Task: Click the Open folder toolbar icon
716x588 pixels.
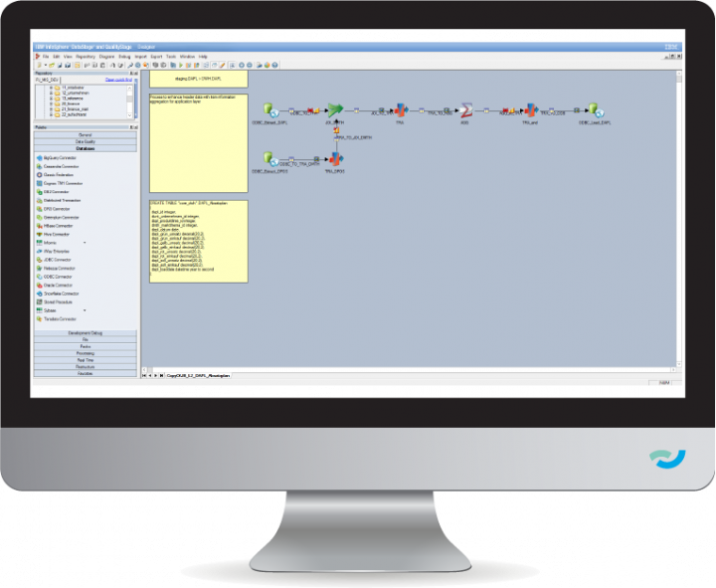Action: [52, 66]
